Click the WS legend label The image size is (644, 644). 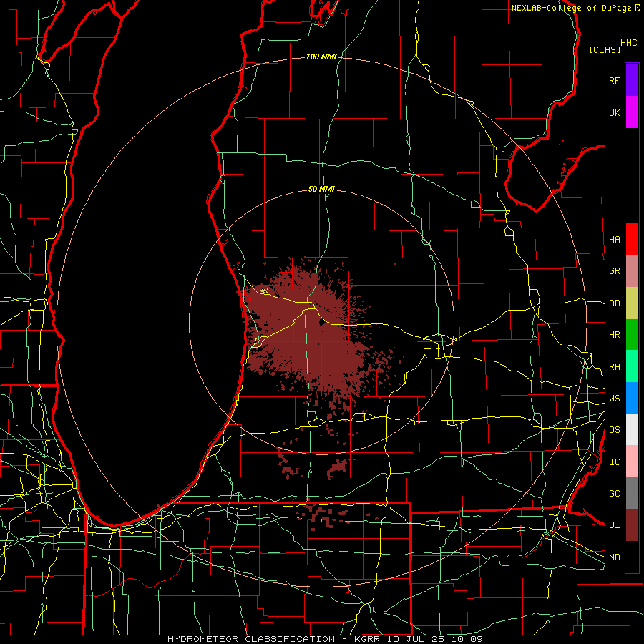pos(614,399)
